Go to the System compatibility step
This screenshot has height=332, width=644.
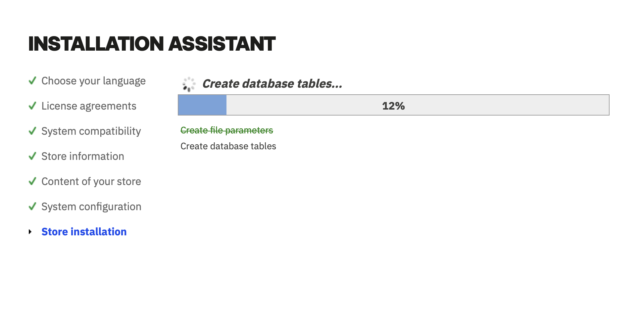tap(91, 131)
